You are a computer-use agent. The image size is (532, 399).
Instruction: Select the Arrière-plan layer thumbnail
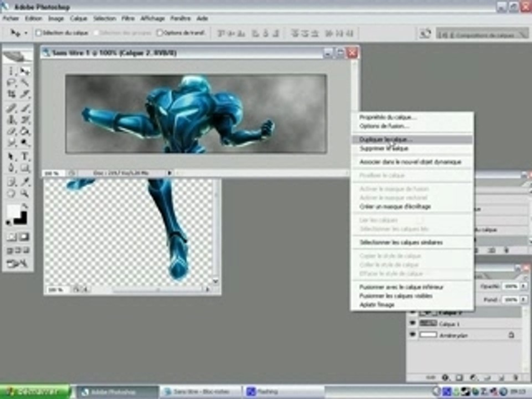pyautogui.click(x=428, y=335)
